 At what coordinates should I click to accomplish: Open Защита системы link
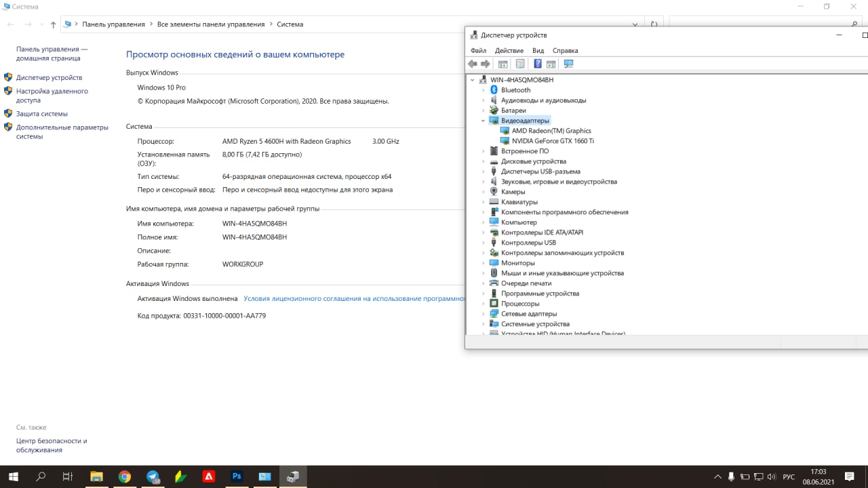click(x=42, y=114)
